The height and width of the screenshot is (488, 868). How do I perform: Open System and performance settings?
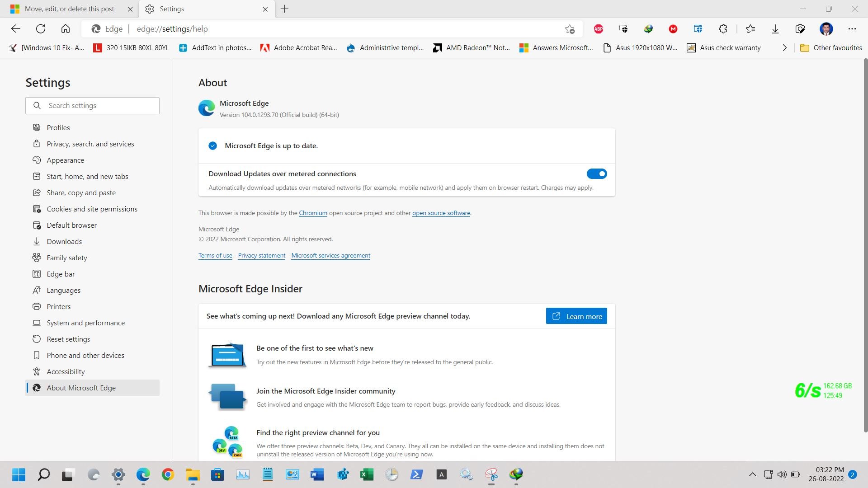coord(86,323)
